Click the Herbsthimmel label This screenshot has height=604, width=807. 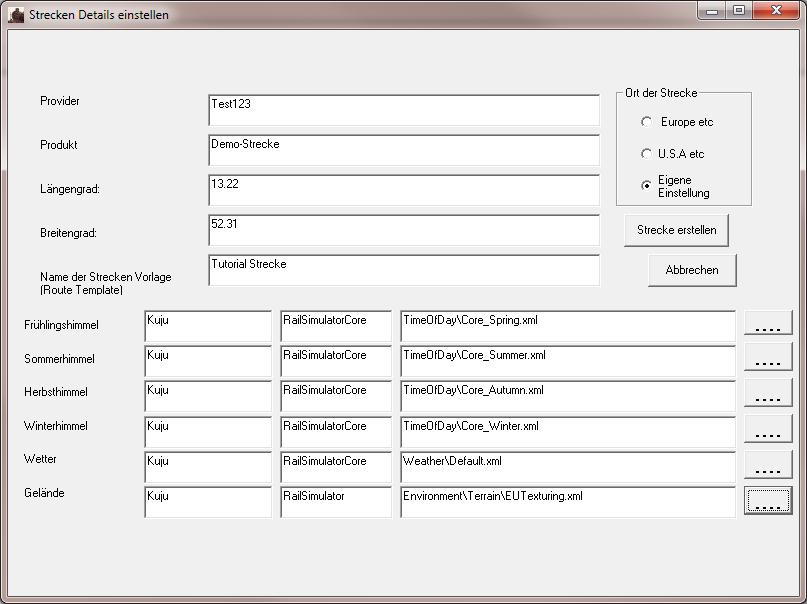point(56,392)
